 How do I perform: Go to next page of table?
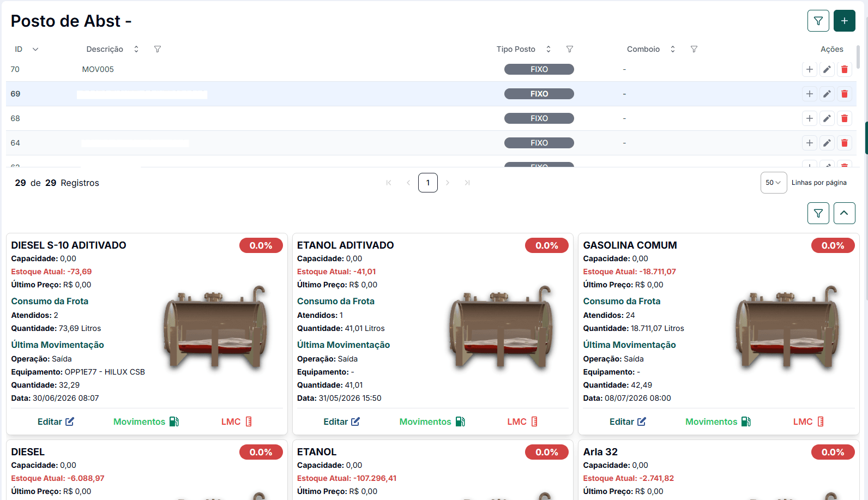[448, 183]
